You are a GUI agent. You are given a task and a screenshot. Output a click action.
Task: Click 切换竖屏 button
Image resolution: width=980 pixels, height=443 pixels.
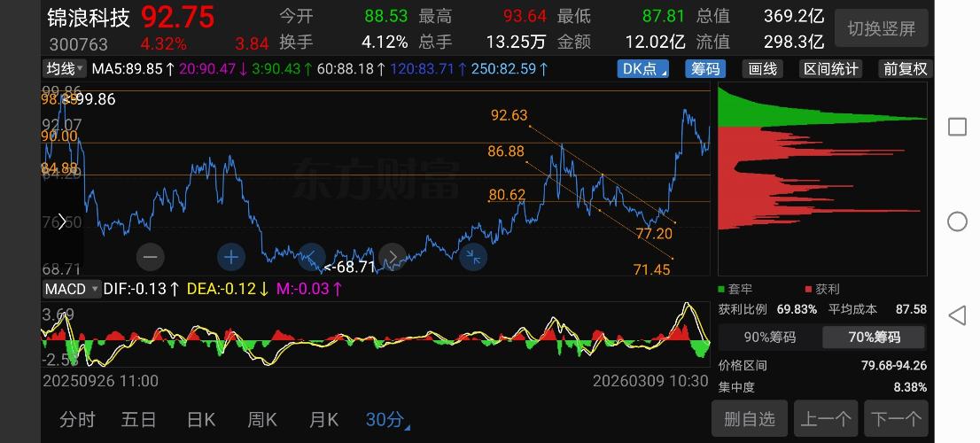coord(882,28)
